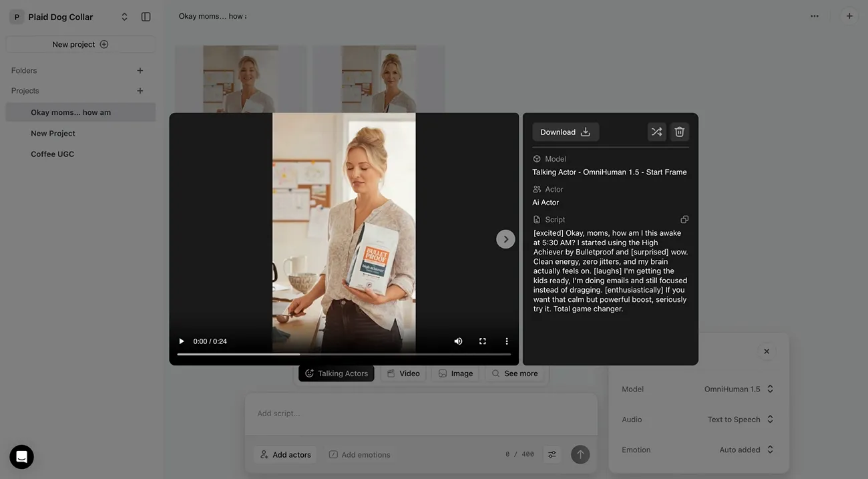This screenshot has height=479, width=868.
Task: Add a new folder with plus icon
Action: pos(140,71)
